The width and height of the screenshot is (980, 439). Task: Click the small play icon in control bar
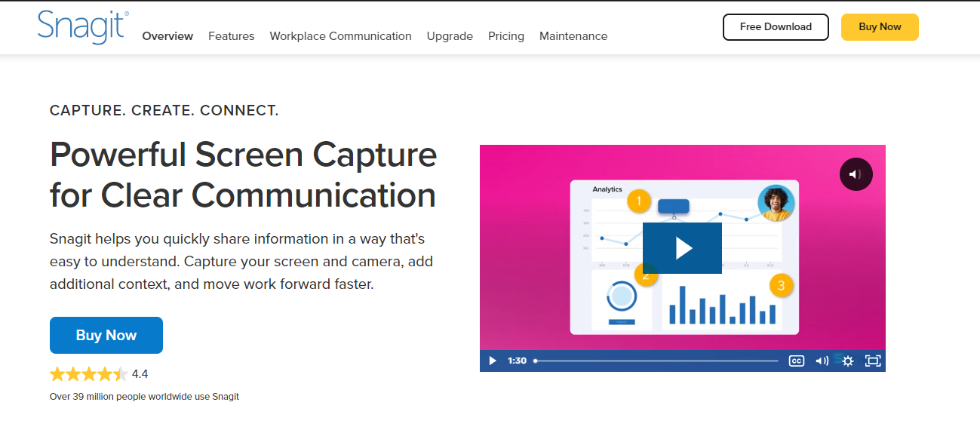tap(493, 361)
